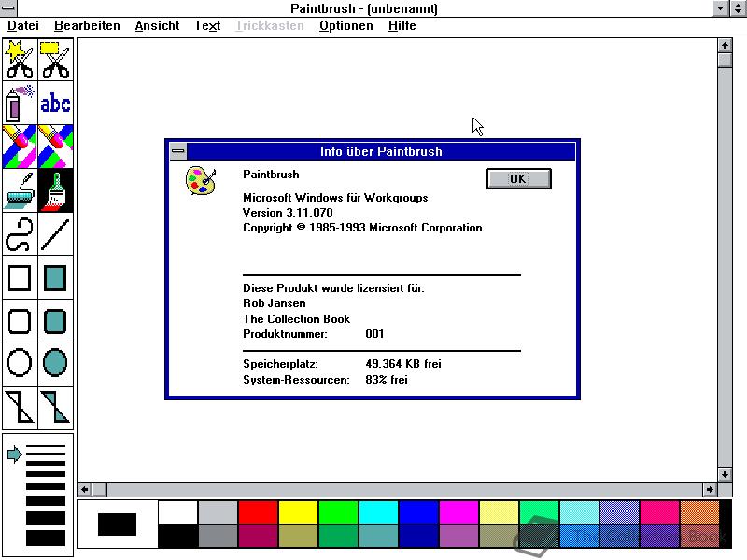This screenshot has height=560, width=747.
Task: Select the Filled Box tool
Action: tap(56, 277)
